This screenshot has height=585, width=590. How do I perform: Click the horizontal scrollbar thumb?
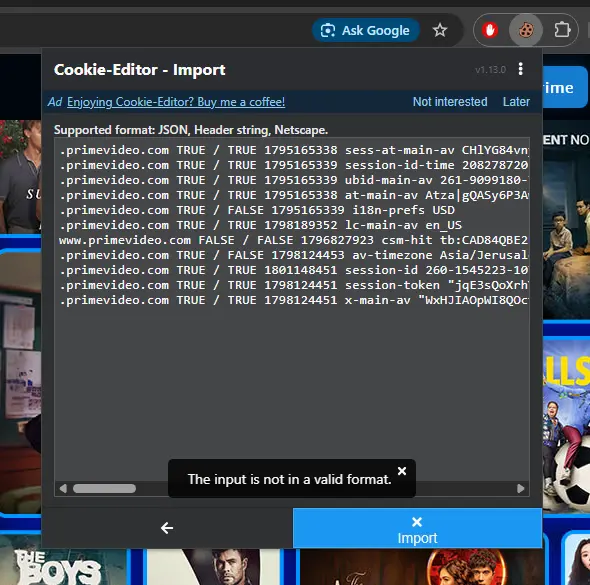coord(104,488)
